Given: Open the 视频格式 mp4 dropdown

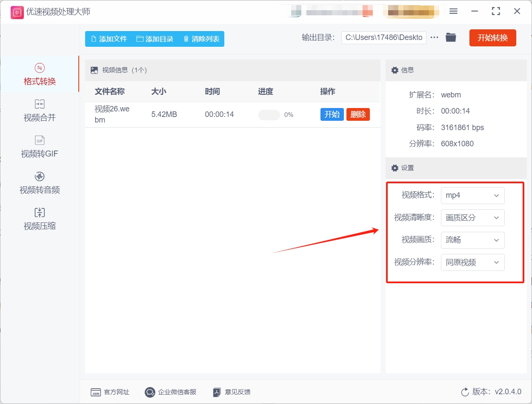Looking at the screenshot, I should [x=472, y=196].
